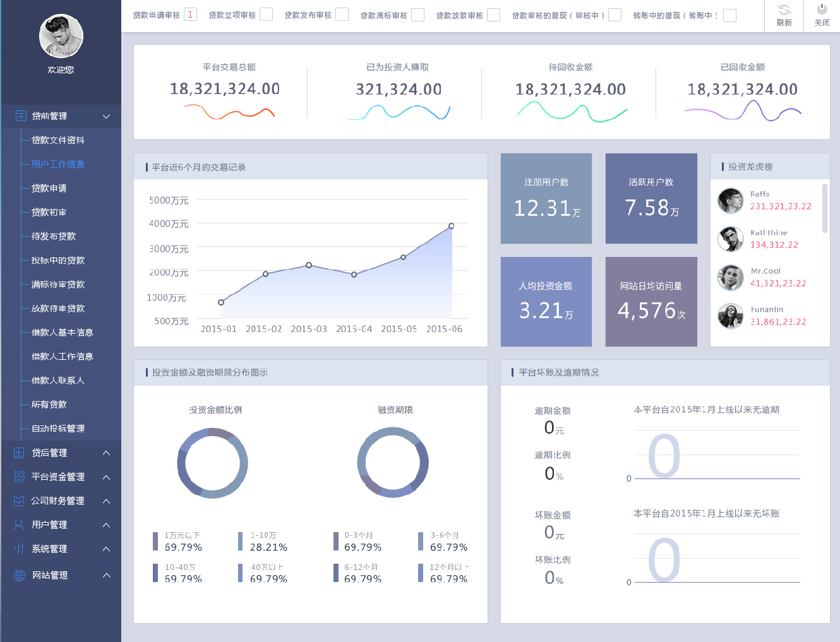Click the box beside 贷款立项审核

pos(266,15)
